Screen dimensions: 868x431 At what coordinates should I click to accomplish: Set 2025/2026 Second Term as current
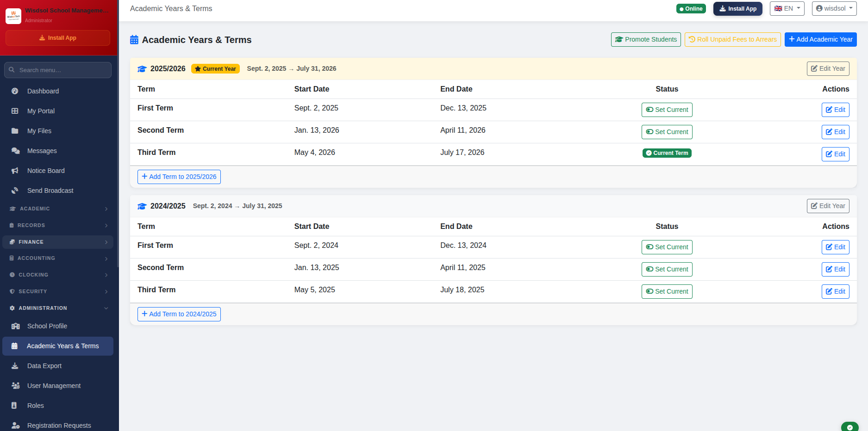click(667, 132)
